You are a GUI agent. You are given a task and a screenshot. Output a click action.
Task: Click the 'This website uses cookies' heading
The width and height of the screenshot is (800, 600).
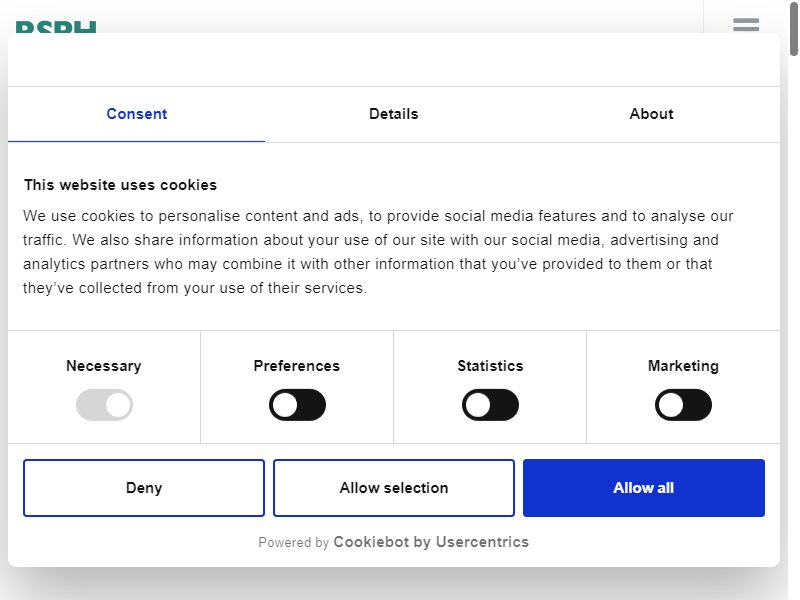(120, 185)
